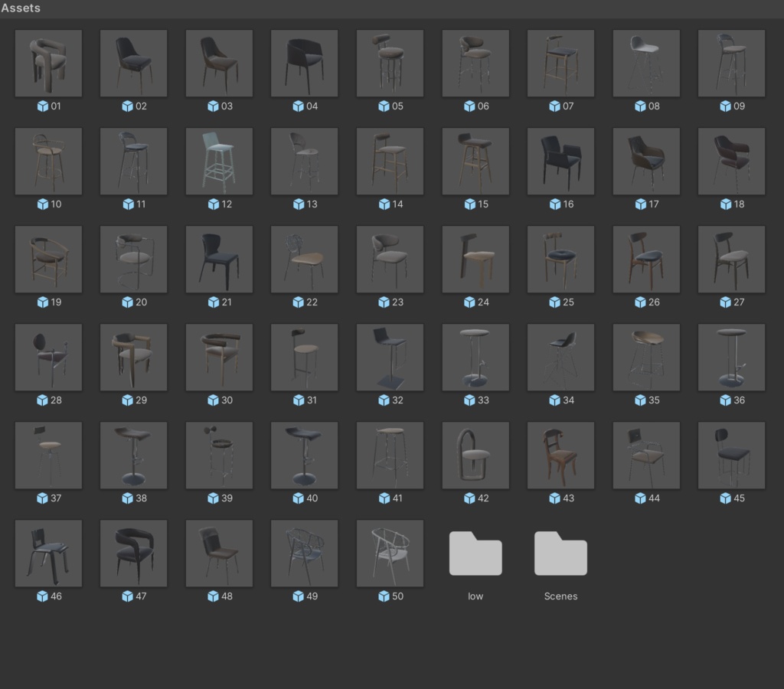Select the barstool thumbnail for asset 05
Viewport: 784px width, 689px height.
click(390, 63)
